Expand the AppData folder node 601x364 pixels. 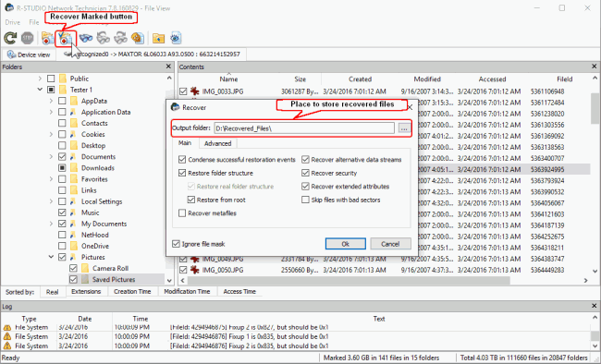click(51, 101)
